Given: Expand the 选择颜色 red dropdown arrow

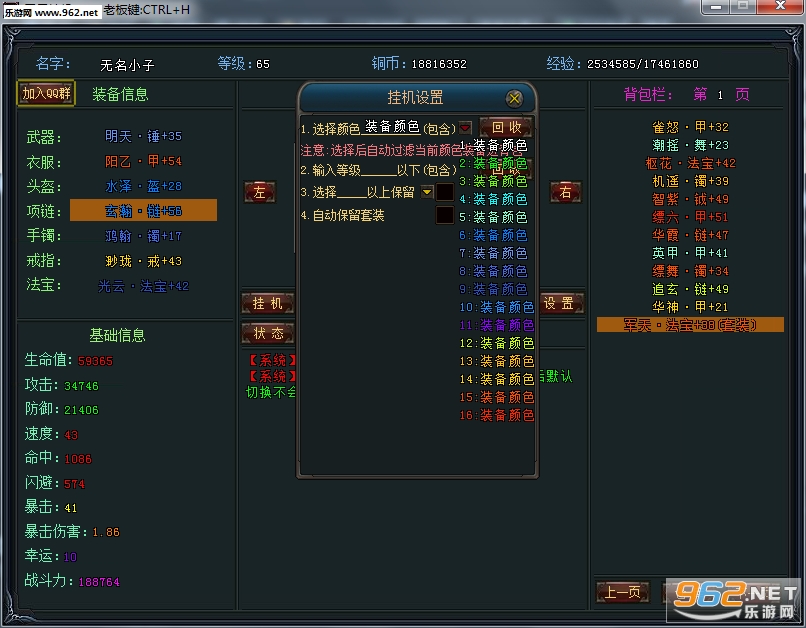Looking at the screenshot, I should (465, 128).
